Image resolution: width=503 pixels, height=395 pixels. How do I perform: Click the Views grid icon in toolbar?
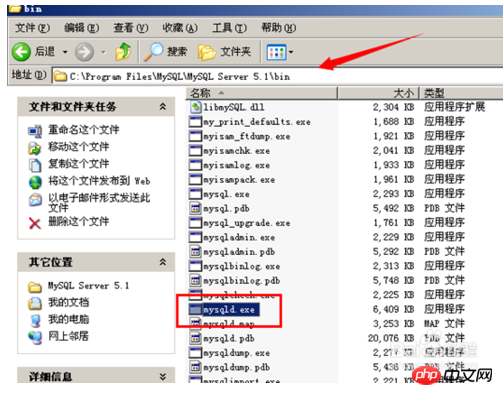coord(276,52)
